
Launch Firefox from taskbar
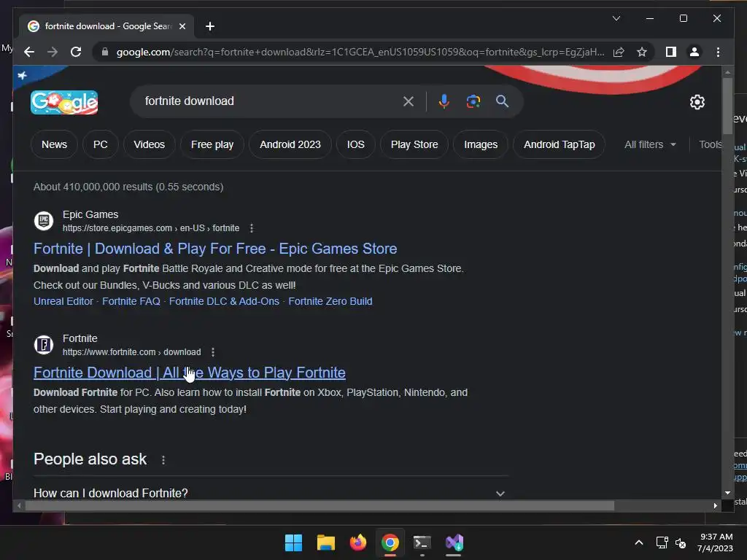(357, 542)
